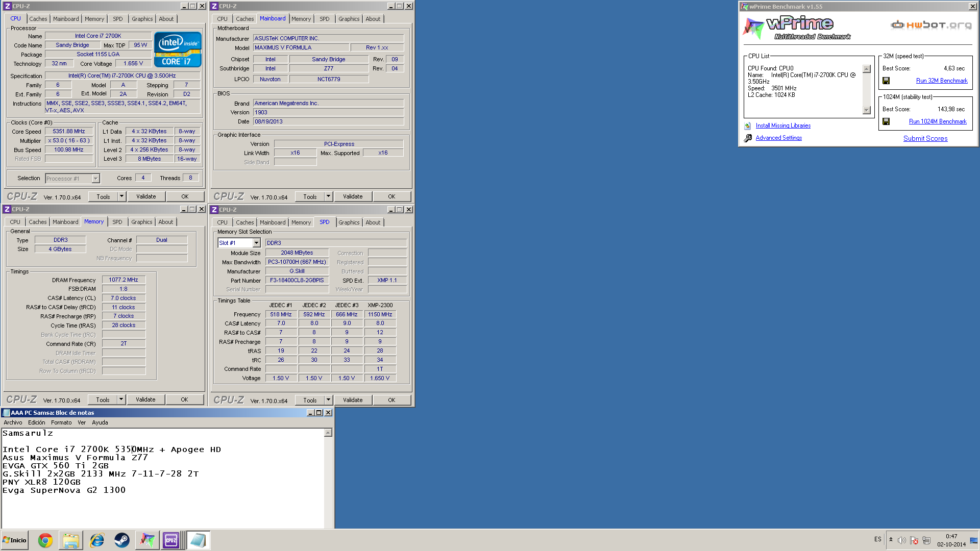Click the Install Missing Libraries link
The height and width of the screenshot is (551, 980).
tap(783, 126)
